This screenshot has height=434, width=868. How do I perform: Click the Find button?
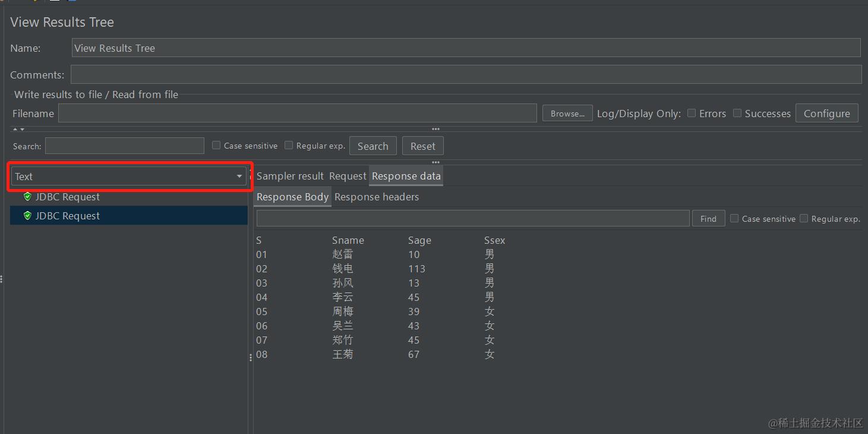tap(708, 219)
